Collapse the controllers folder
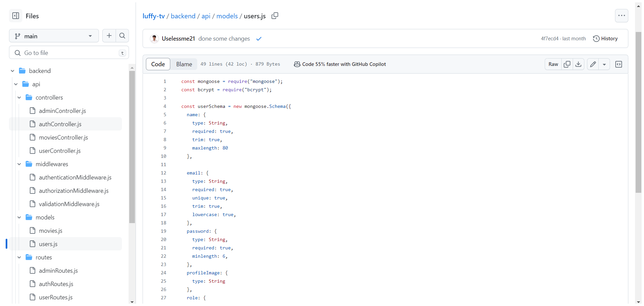644x306 pixels. coord(19,98)
